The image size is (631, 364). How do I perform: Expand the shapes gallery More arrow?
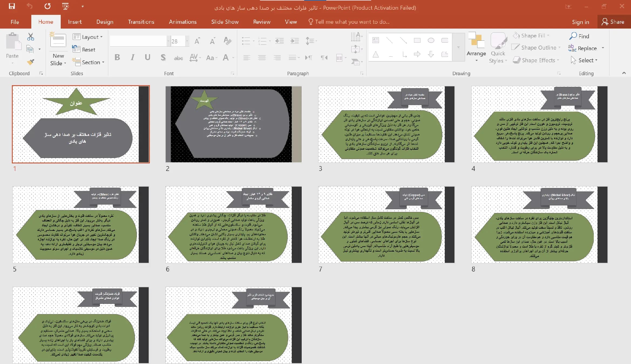(x=458, y=47)
